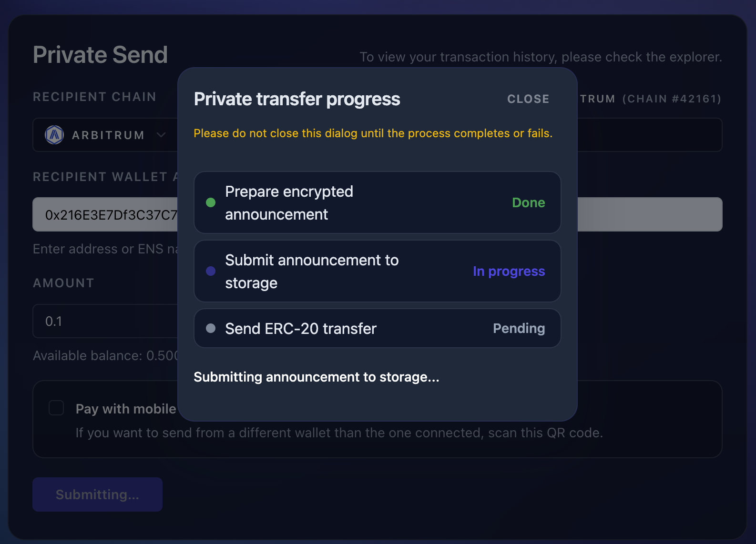Click the dialog warning message text
756x544 pixels.
(x=373, y=133)
